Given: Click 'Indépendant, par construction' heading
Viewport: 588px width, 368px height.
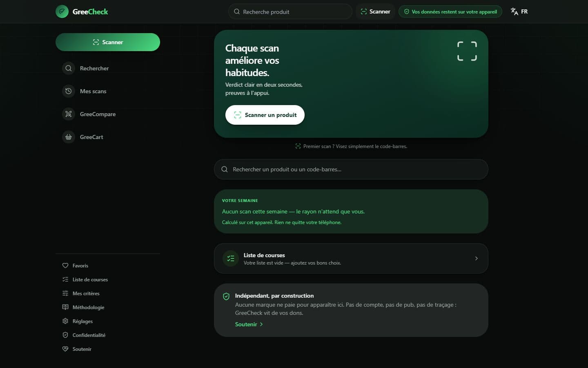Looking at the screenshot, I should pyautogui.click(x=274, y=296).
